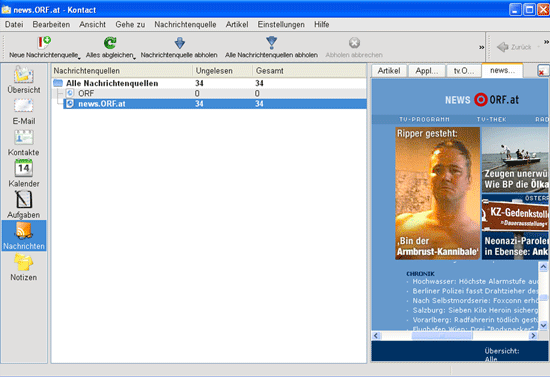Click the Alle Nachrichtenquellen folder icon
This screenshot has width=550, height=377.
[x=58, y=83]
